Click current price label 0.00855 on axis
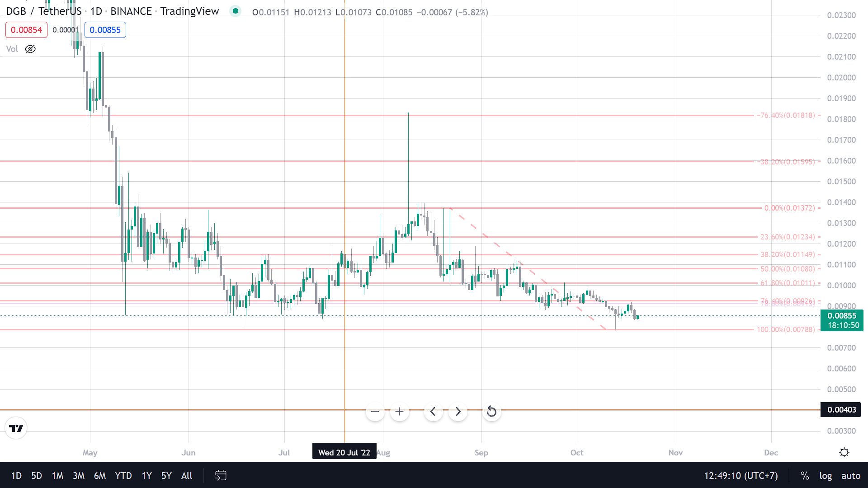Image resolution: width=868 pixels, height=488 pixels. 842,316
